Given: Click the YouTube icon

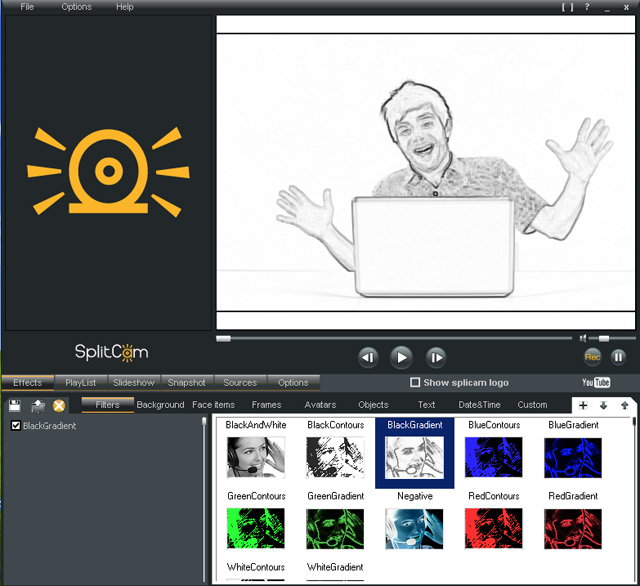Looking at the screenshot, I should (x=596, y=383).
